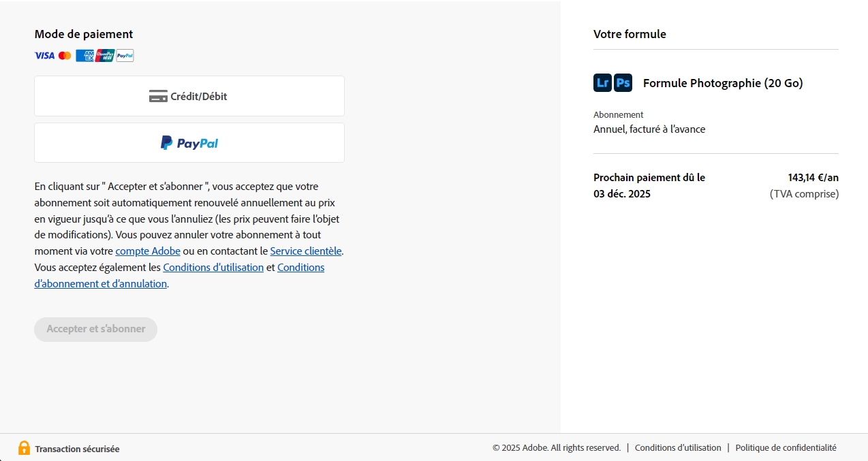Click the 143,14 €/an price

813,178
